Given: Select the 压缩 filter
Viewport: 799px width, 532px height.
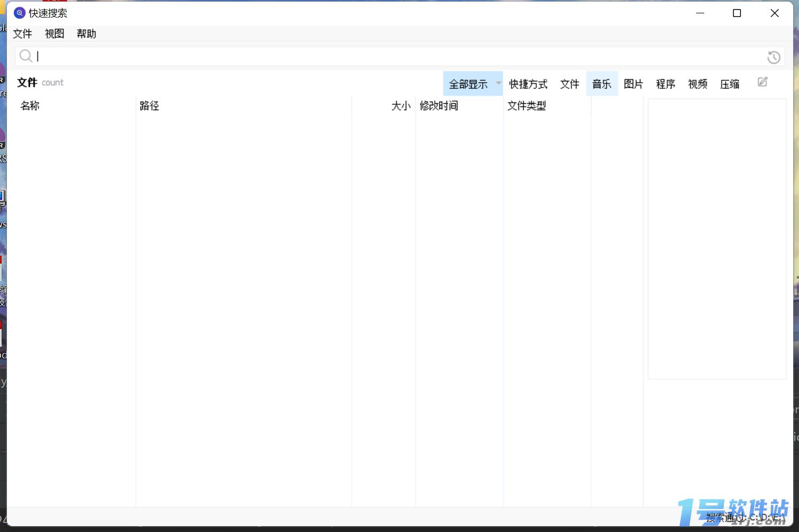Looking at the screenshot, I should pos(729,84).
